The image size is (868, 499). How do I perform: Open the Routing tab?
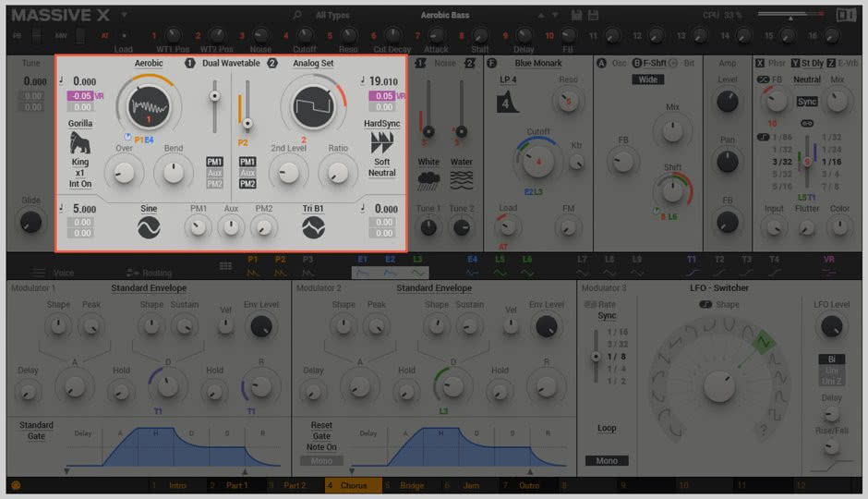pyautogui.click(x=150, y=273)
